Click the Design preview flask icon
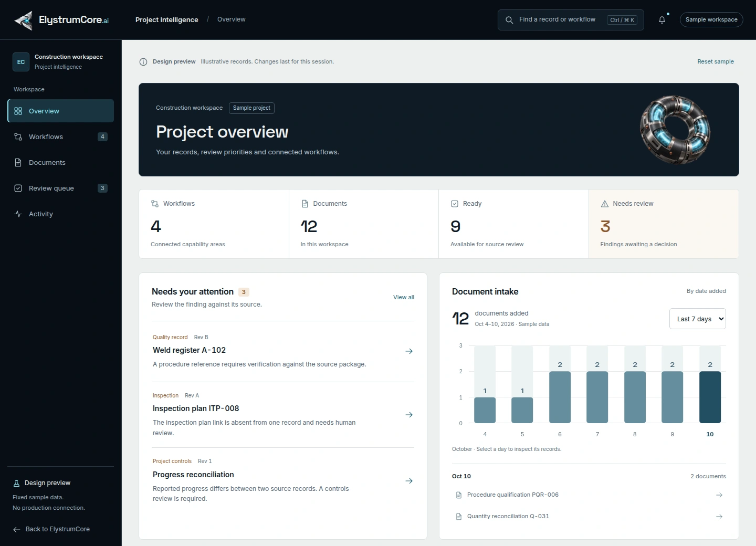The height and width of the screenshot is (546, 756). (16, 483)
